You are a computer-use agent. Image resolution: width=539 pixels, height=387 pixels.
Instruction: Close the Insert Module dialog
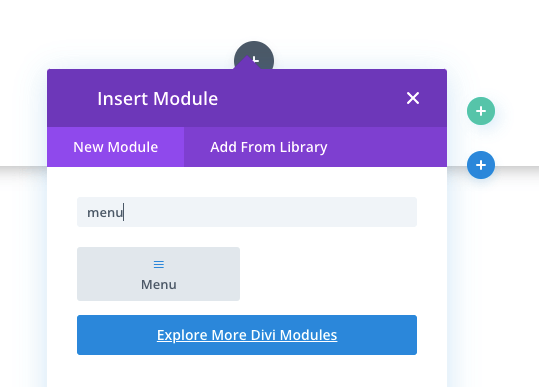[x=413, y=98]
